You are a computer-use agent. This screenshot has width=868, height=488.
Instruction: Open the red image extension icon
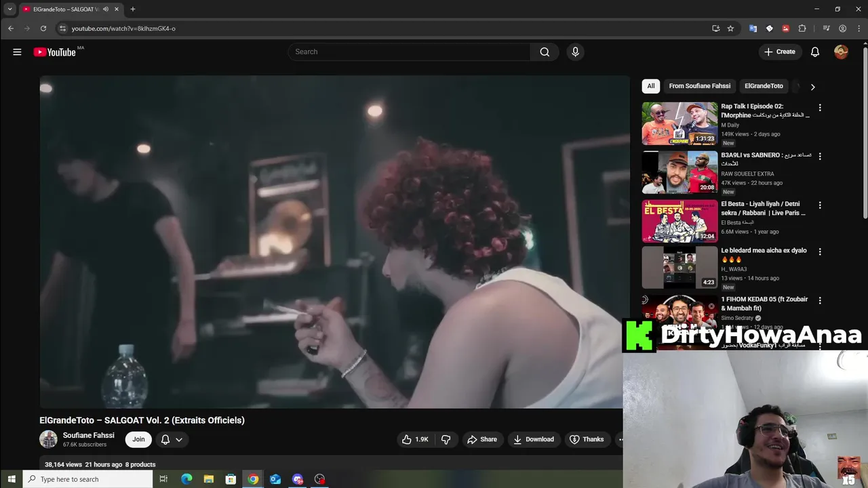click(785, 28)
